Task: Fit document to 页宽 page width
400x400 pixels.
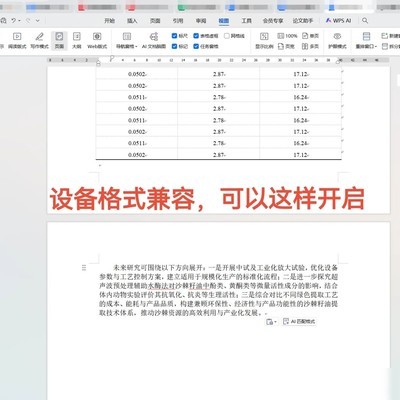Action: (x=286, y=46)
